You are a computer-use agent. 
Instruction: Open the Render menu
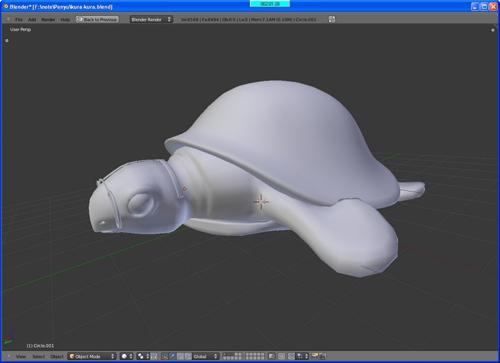coord(48,20)
